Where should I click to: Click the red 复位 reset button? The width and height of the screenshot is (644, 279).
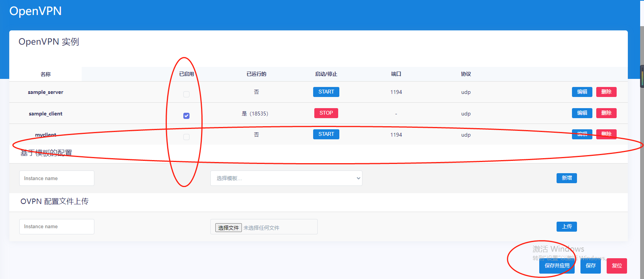point(616,266)
